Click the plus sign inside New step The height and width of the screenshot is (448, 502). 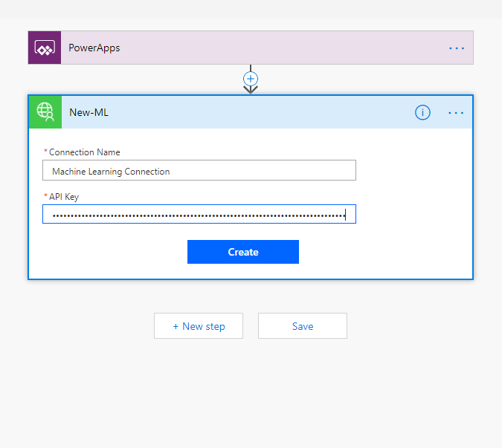pyautogui.click(x=176, y=326)
